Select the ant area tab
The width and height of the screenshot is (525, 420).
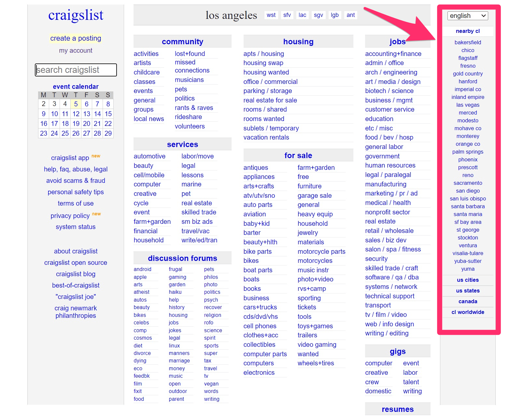tap(351, 15)
